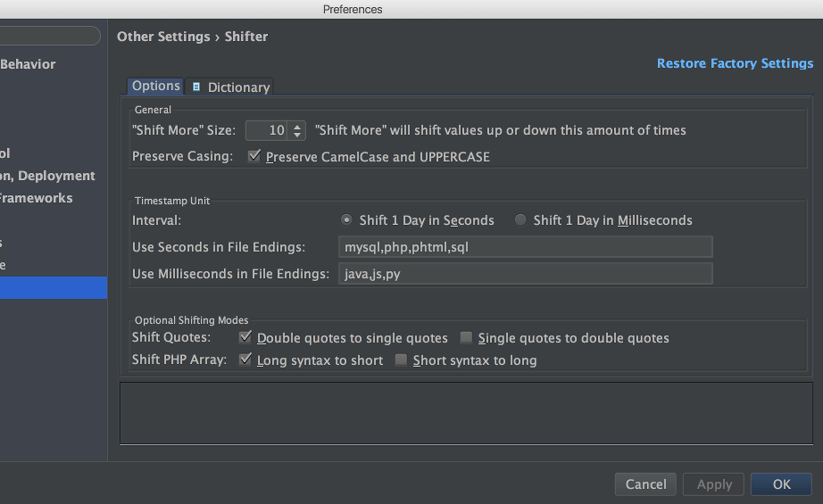Toggle Preserve CamelCase and UPPERCASE checkbox
Image resolution: width=823 pixels, height=504 pixels.
(x=254, y=156)
